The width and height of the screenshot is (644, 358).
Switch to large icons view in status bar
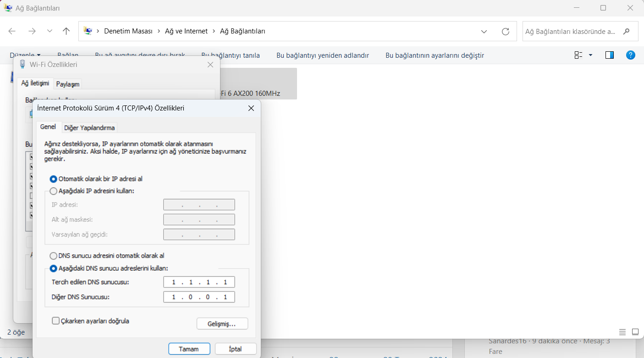point(635,332)
